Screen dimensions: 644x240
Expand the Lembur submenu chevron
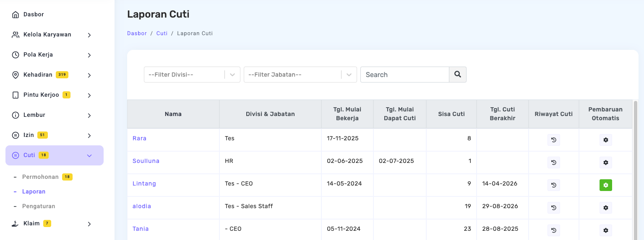[x=89, y=116]
